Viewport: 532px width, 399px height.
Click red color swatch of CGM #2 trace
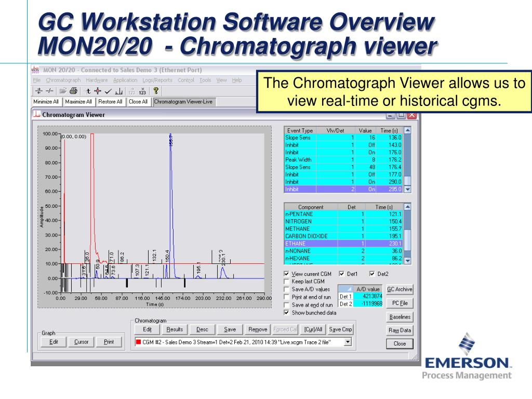tap(138, 342)
